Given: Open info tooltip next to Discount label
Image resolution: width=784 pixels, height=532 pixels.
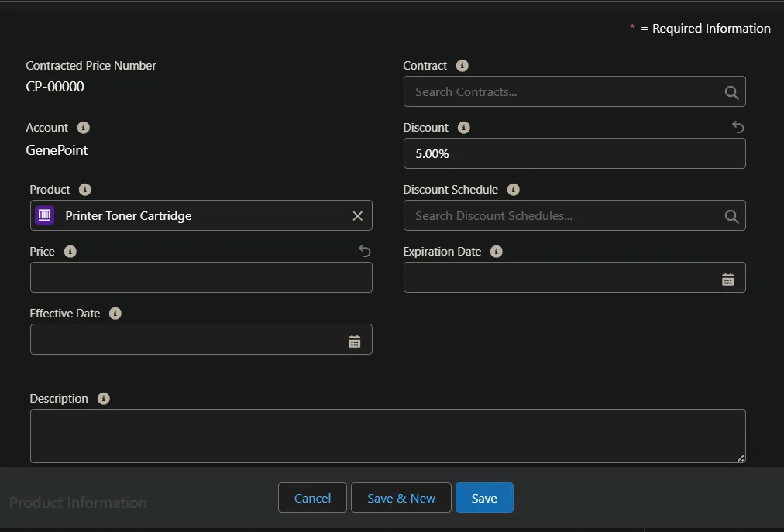Looking at the screenshot, I should tap(464, 128).
